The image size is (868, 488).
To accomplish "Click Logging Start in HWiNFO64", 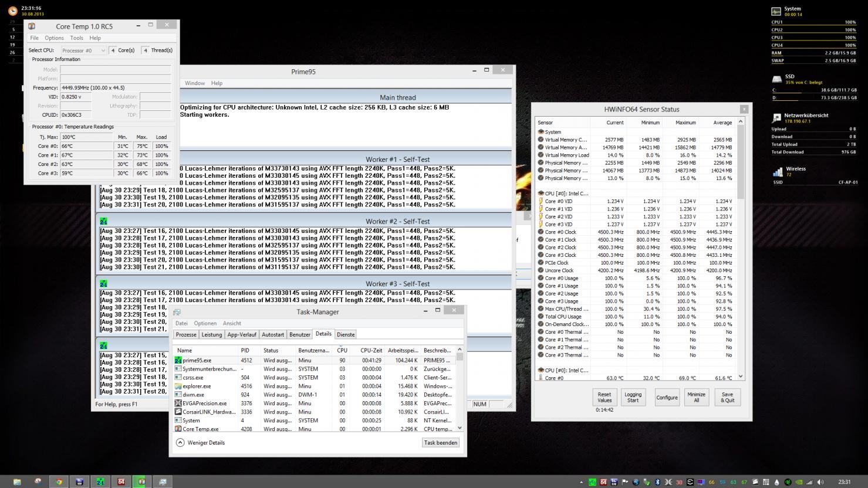I will point(633,397).
